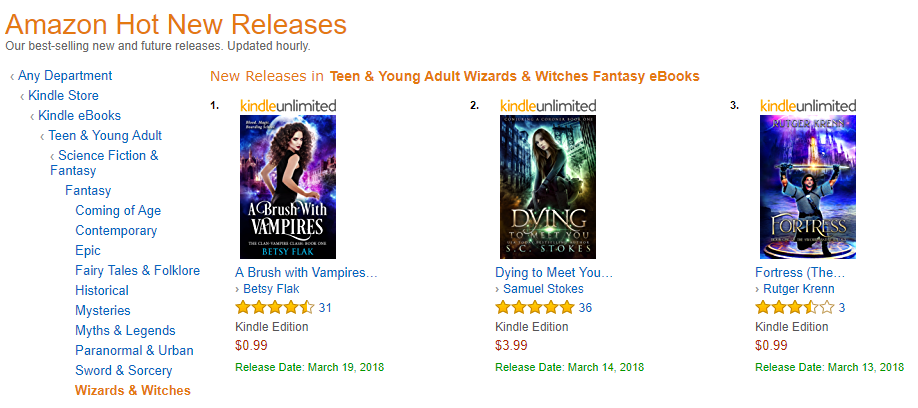
Task: Click the Kindle Unlimited logo above Fortress
Action: click(x=808, y=105)
